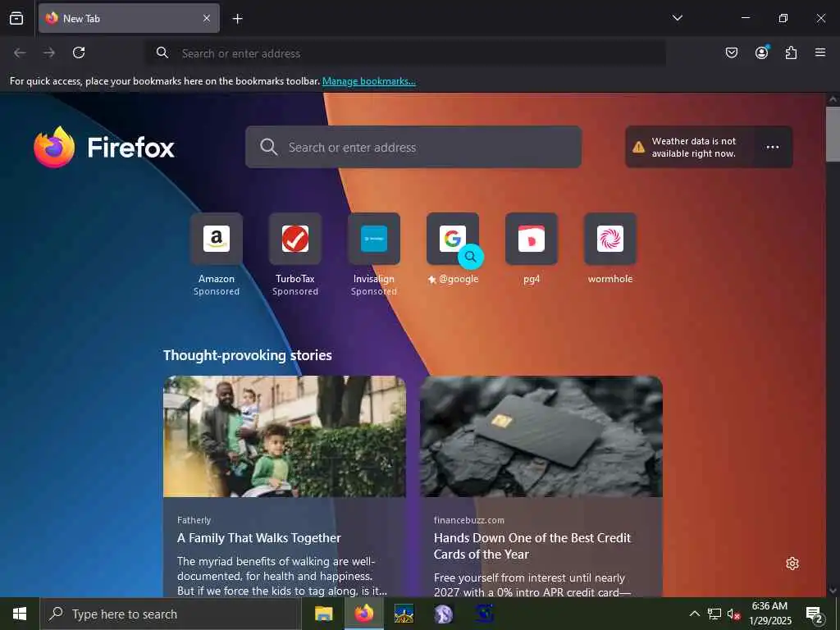The width and height of the screenshot is (840, 630).
Task: Click the scrollbar down arrow
Action: pos(833,591)
